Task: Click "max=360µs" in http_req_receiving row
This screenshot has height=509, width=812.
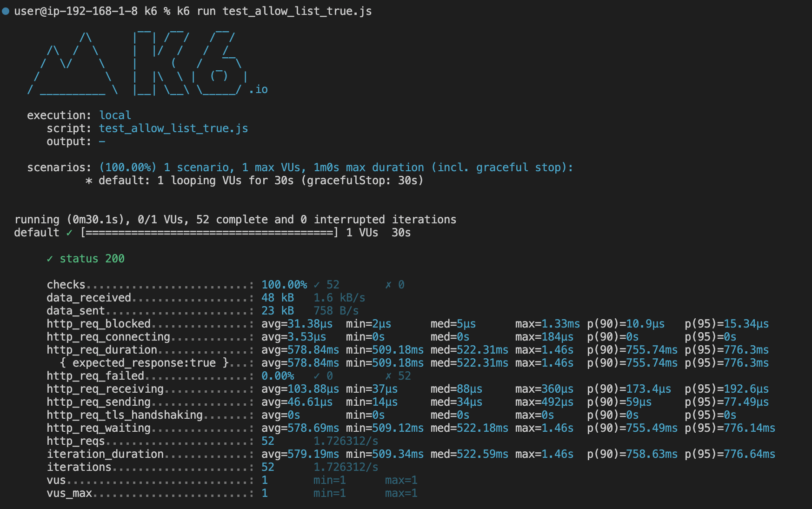Action: pyautogui.click(x=544, y=389)
